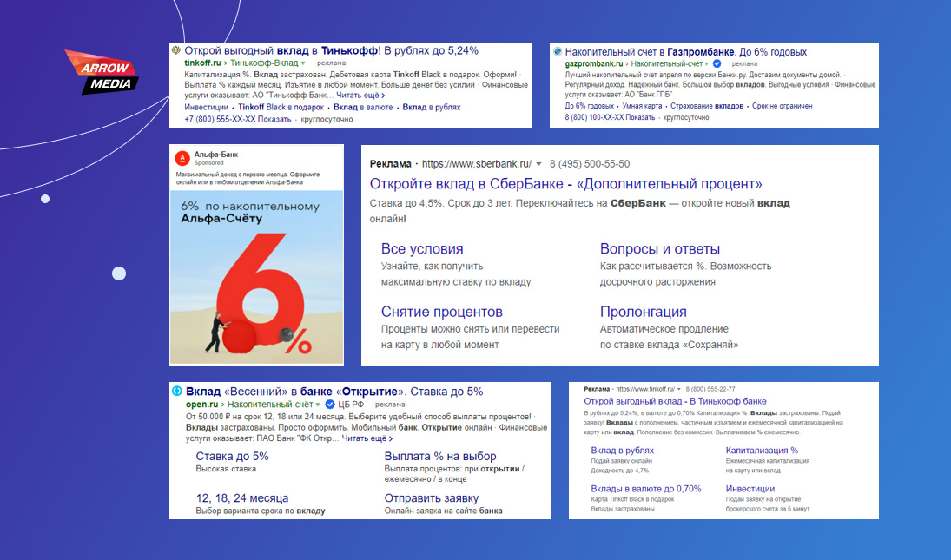951x560 pixels.
Task: Click the verified checkmark next to ЦБ РФ
Action: (x=330, y=405)
